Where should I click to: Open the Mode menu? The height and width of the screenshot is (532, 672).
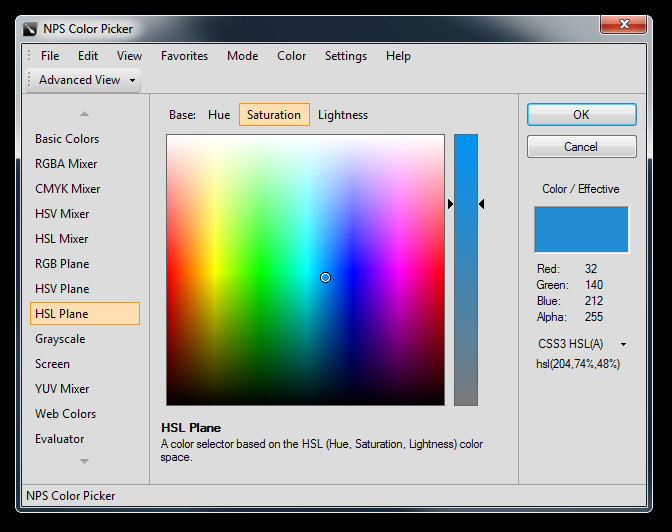coord(243,56)
